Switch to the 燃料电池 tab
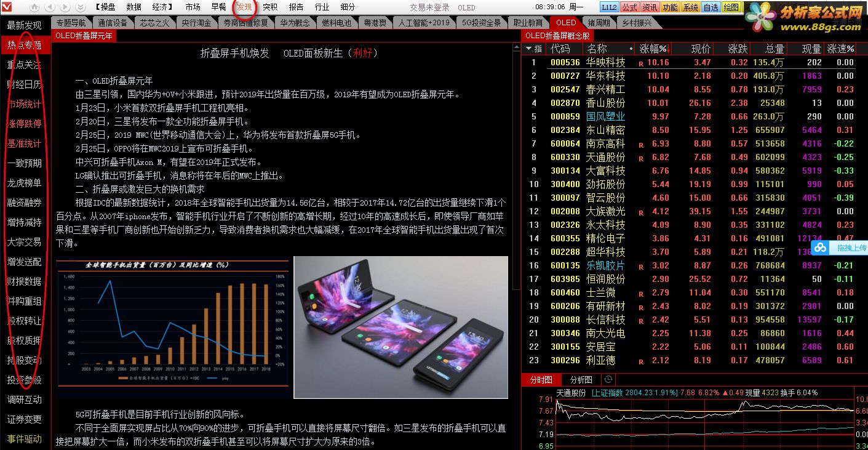The image size is (868, 450). click(337, 23)
